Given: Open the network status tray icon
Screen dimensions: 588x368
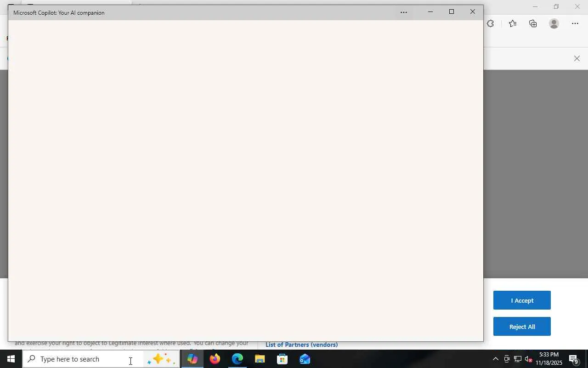Looking at the screenshot, I should pyautogui.click(x=518, y=359).
